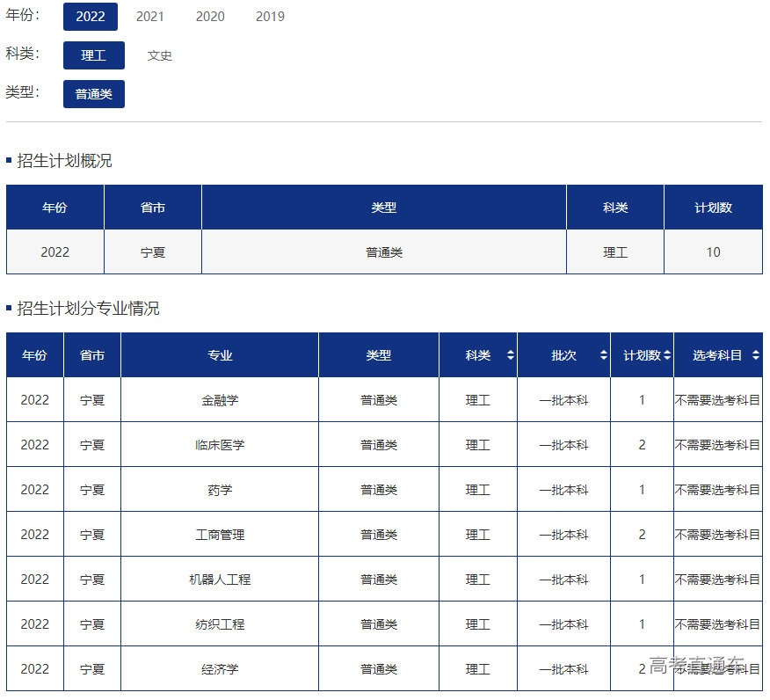The image size is (770, 700).
Task: Click 机器人工程 major row
Action: pyautogui.click(x=220, y=580)
